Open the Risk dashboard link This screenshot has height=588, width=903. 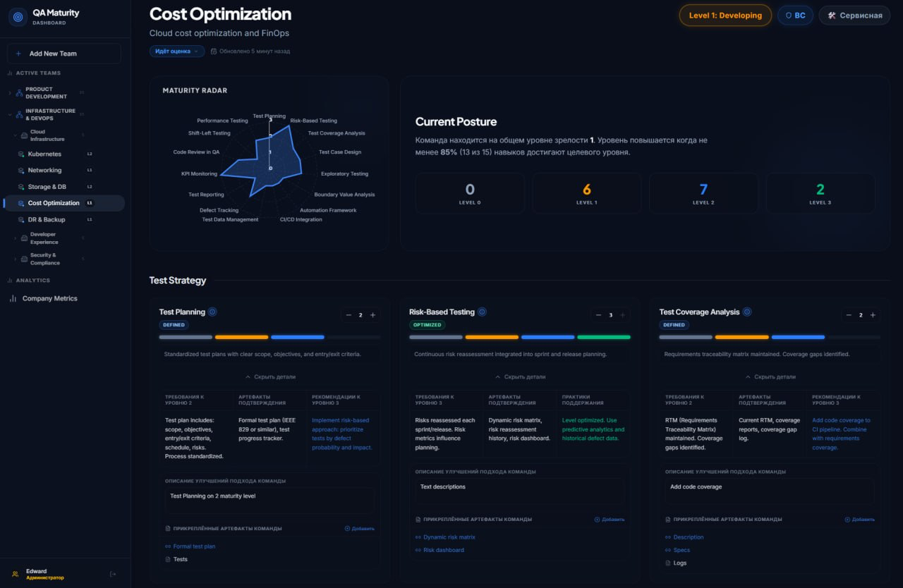tap(444, 550)
